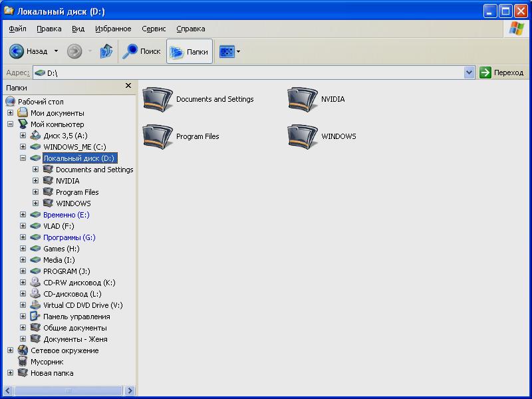Select Program Files in the folder tree
This screenshot has height=399, width=532.
77,192
